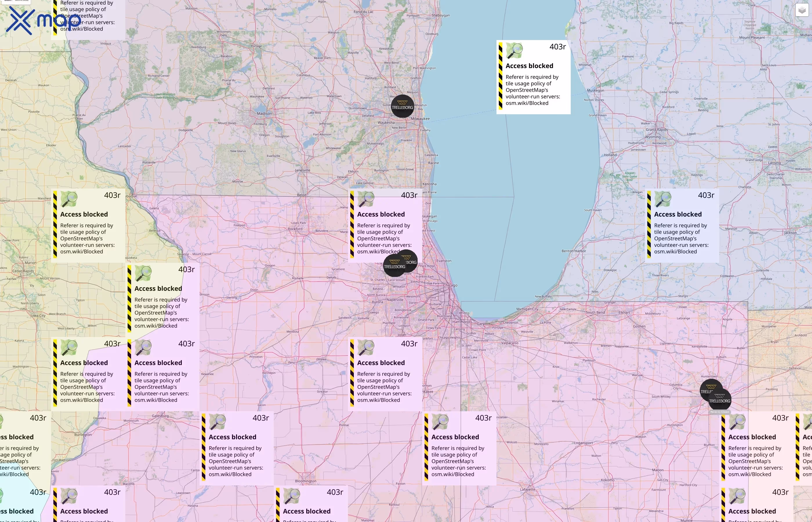Screen dimensions: 812x522
Task: Click the Racine city label
Action: click(434, 163)
